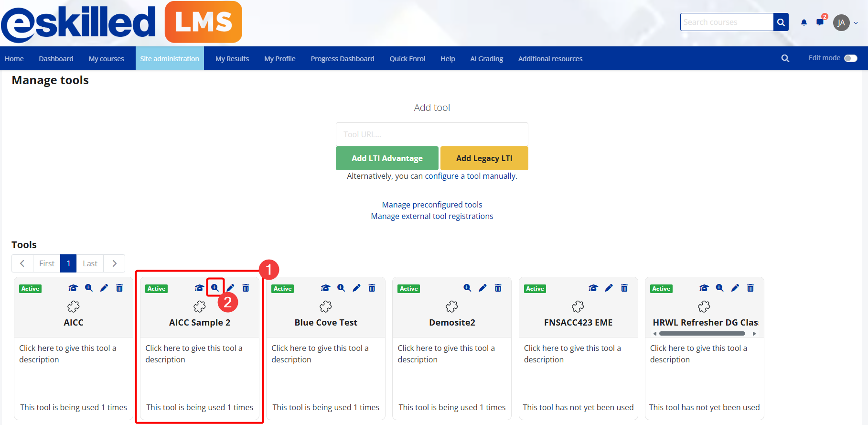
Task: Edit the Blue Cove Test tool
Action: point(356,288)
